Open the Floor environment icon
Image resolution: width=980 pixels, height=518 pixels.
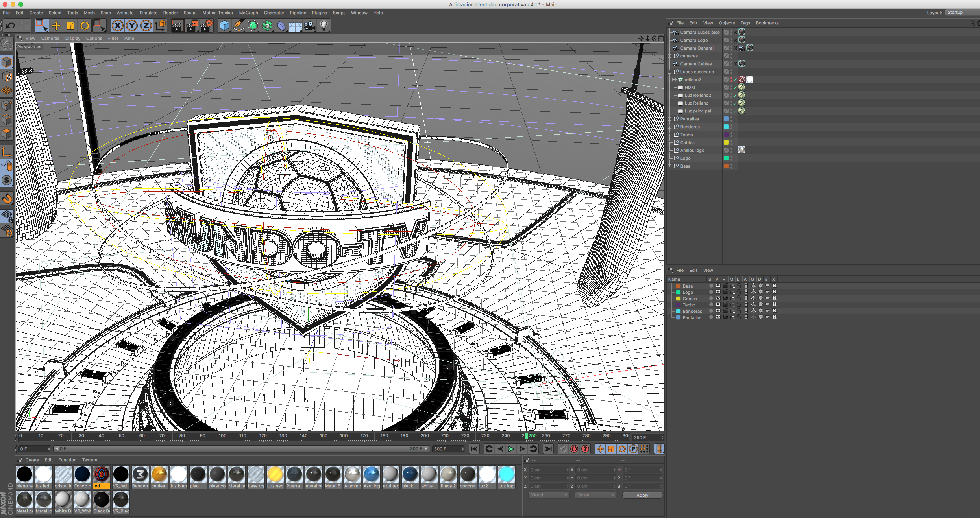pos(295,26)
